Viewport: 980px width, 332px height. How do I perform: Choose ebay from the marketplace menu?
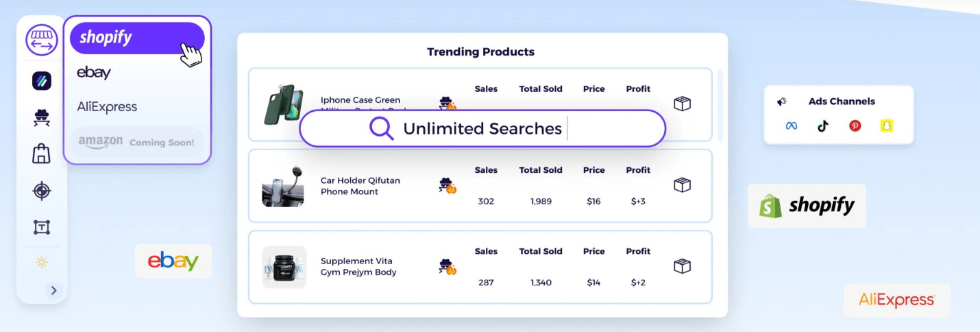coord(94,72)
